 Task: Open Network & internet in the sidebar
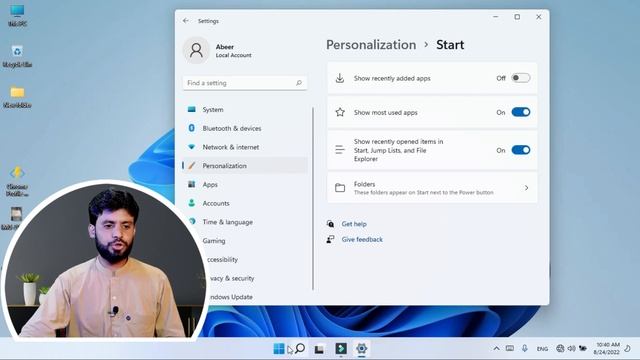pos(245,147)
